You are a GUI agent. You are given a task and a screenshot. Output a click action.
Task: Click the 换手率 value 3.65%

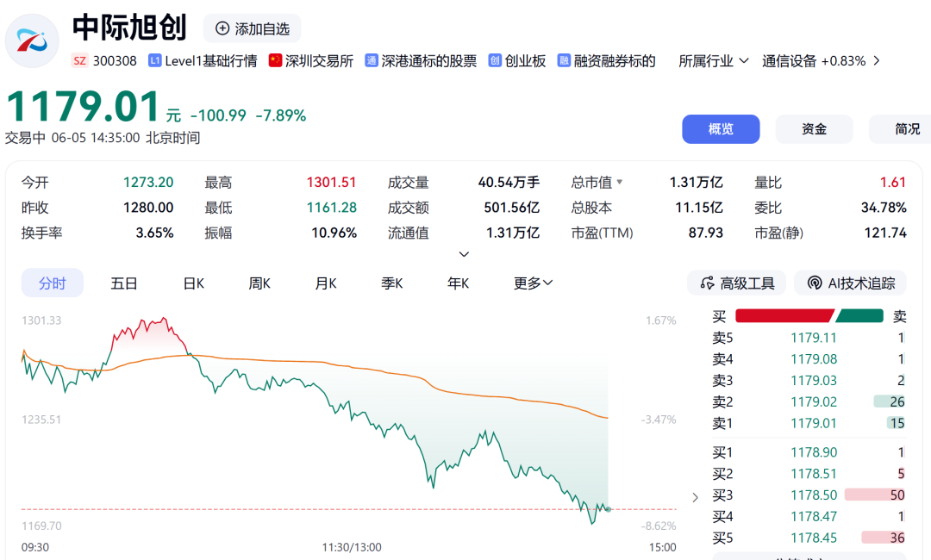click(x=154, y=233)
